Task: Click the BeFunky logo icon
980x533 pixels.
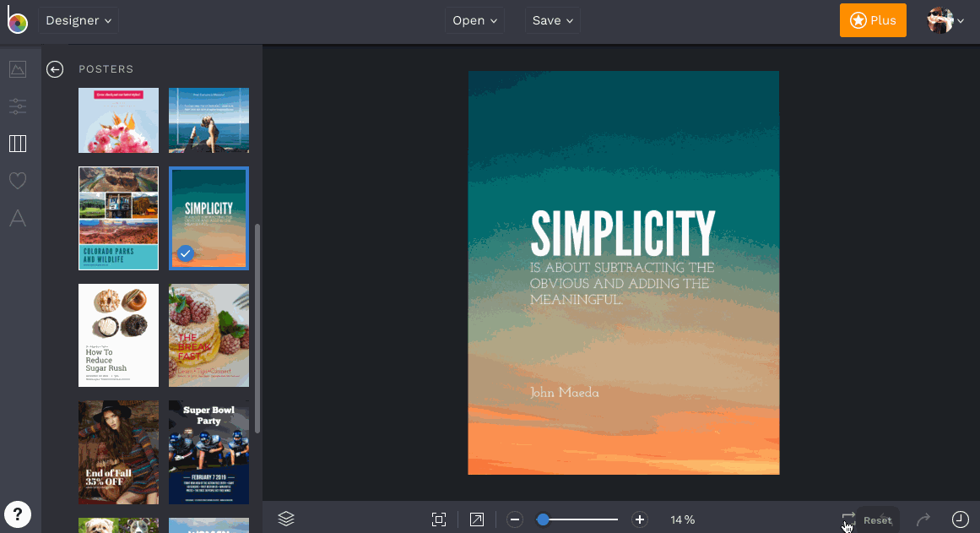Action: [x=18, y=20]
